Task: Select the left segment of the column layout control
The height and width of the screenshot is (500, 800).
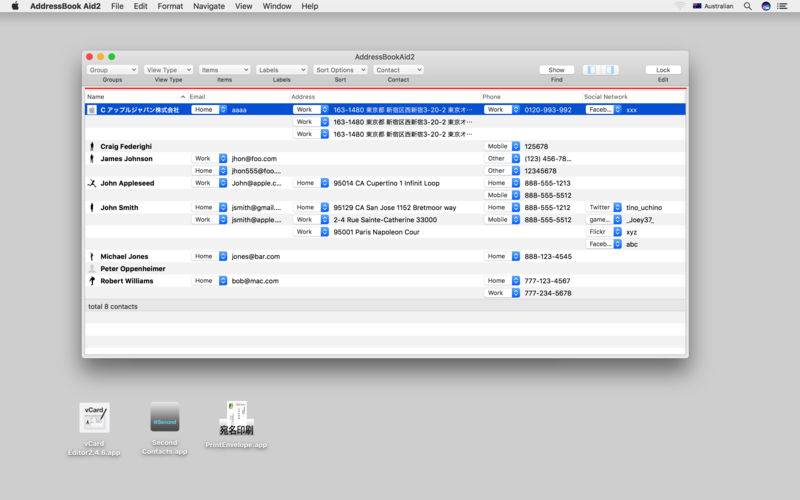Action: [x=589, y=70]
